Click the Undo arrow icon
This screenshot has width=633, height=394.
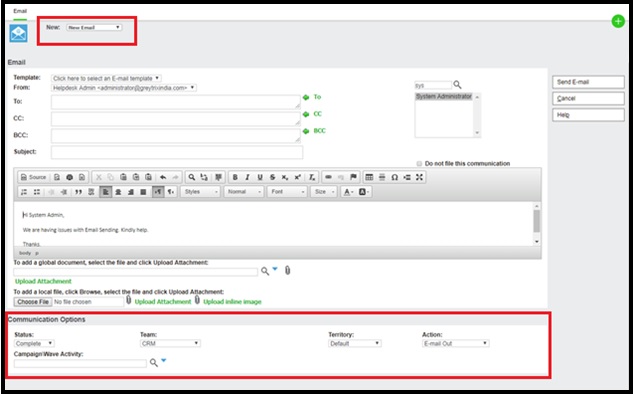pos(163,177)
